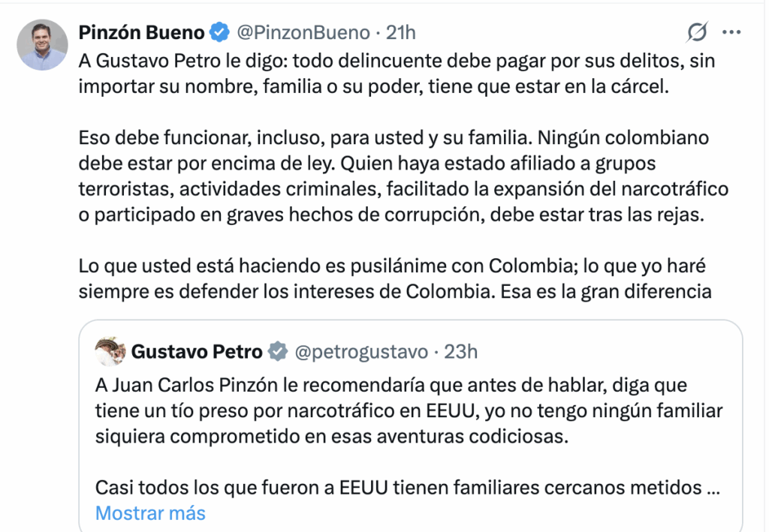Expand quoted tweet with Mostrar más

[x=150, y=513]
